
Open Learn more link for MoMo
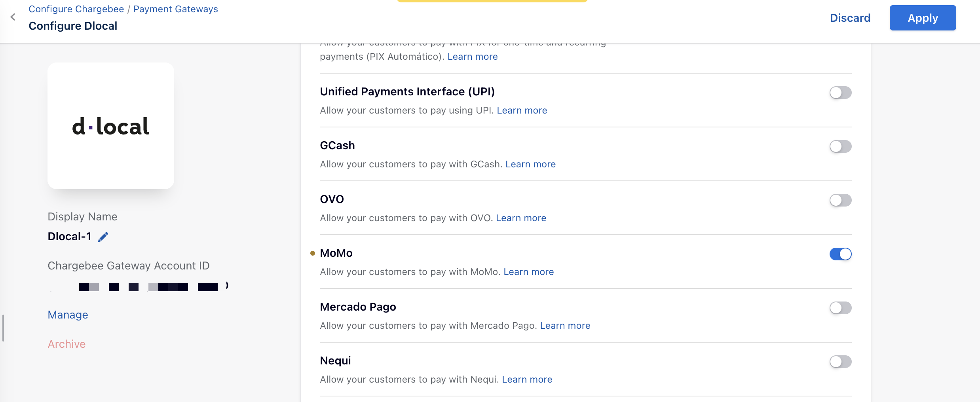coord(528,272)
